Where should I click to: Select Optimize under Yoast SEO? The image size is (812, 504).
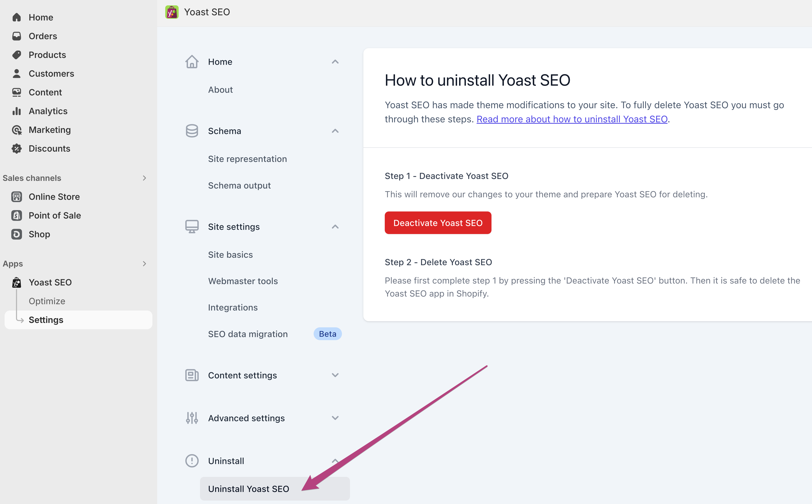point(47,301)
